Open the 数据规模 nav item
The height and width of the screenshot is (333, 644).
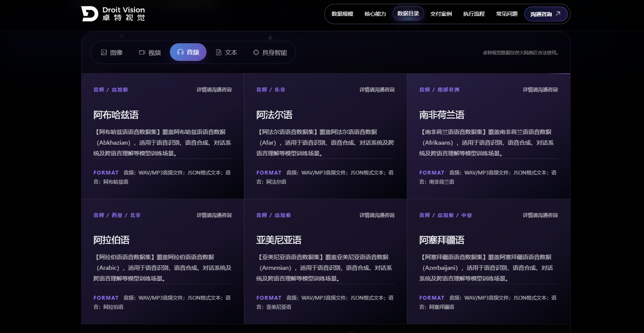[342, 14]
